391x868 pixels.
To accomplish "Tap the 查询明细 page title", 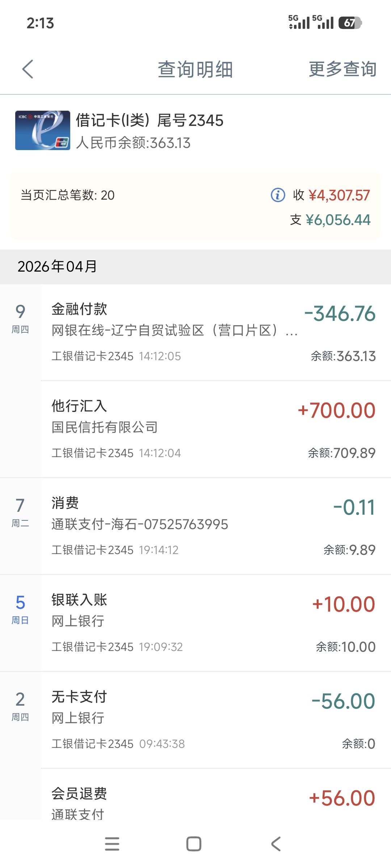I will pos(195,69).
